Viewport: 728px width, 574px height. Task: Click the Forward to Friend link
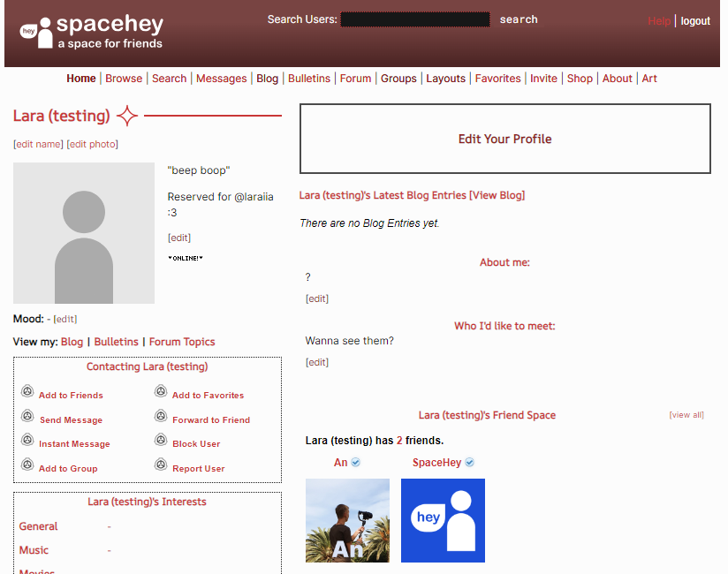(211, 420)
